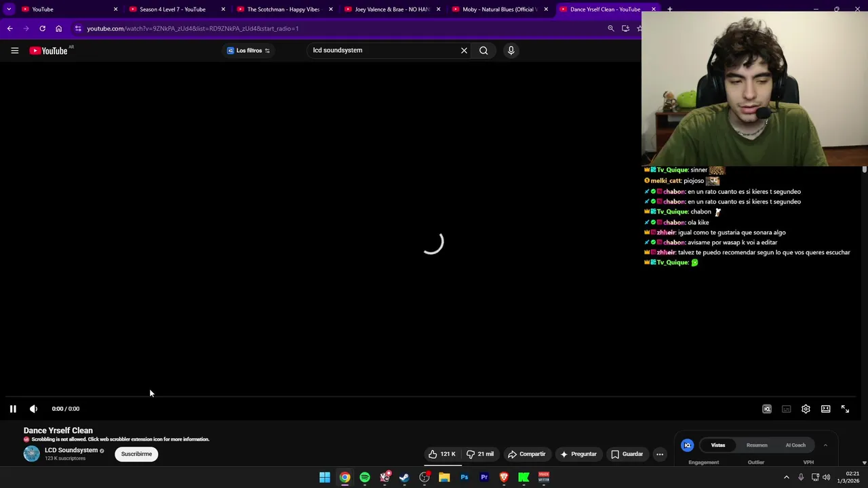Viewport: 868px width, 488px height.
Task: Save video with Guardar button
Action: coord(627,454)
